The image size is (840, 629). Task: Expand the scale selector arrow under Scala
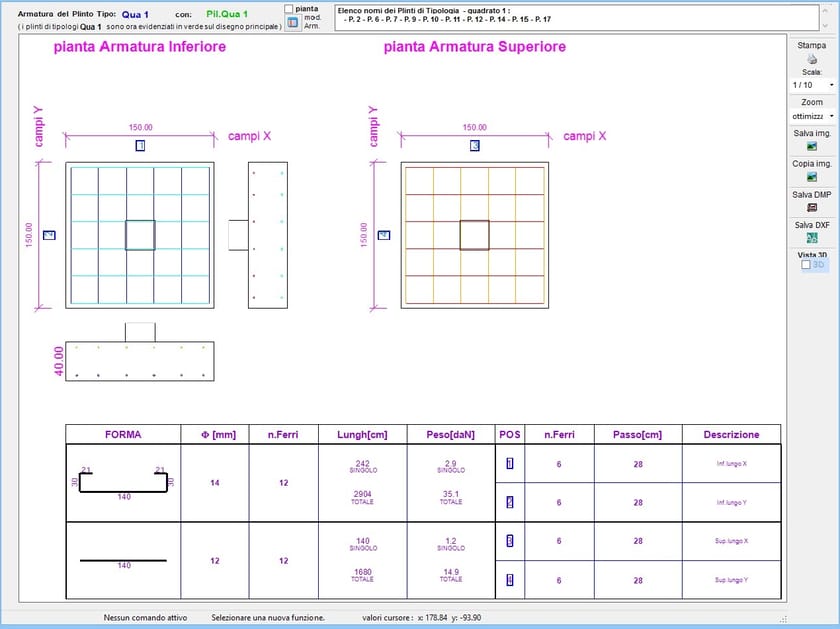pos(832,86)
